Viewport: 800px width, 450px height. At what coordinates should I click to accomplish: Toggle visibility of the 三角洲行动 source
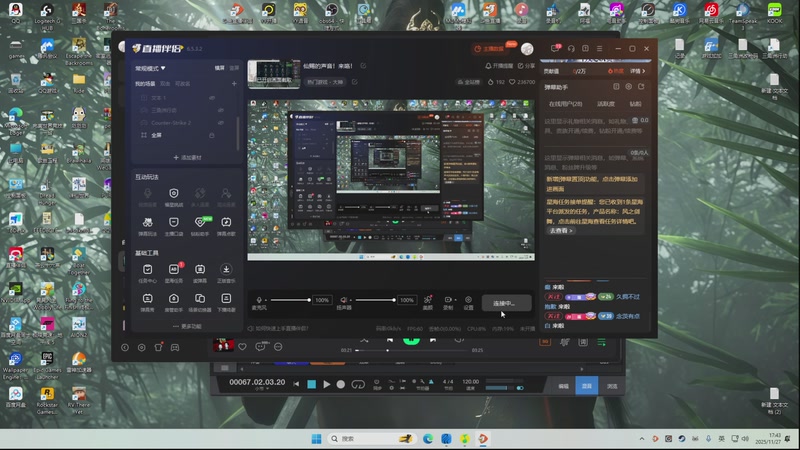221,110
